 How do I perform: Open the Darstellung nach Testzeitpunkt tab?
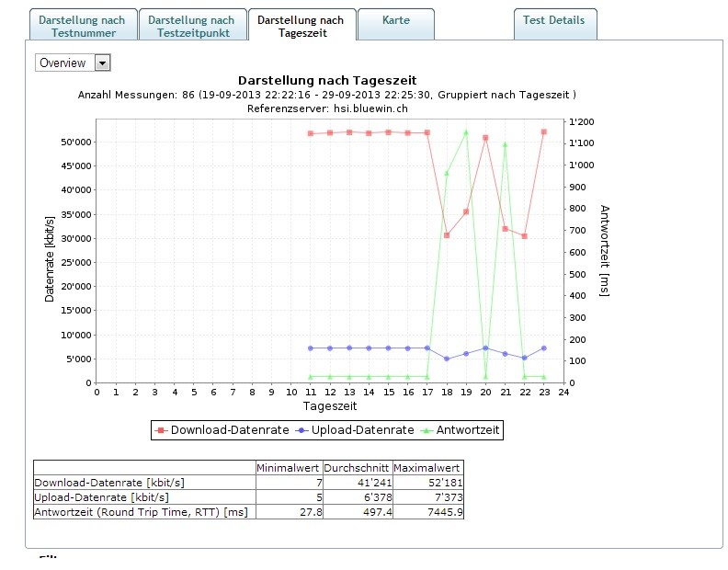click(191, 26)
